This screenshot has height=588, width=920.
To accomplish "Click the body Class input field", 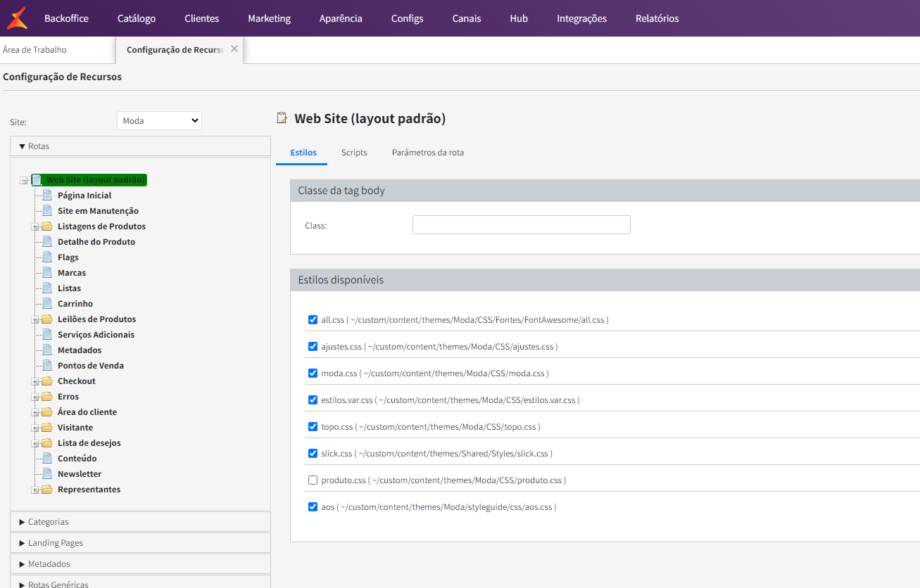I will coord(522,225).
